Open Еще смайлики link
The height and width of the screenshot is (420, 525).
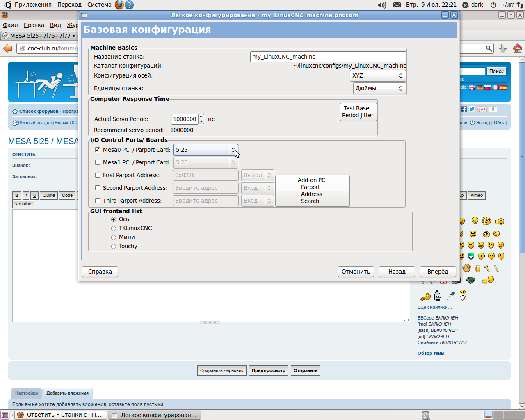pos(435,307)
